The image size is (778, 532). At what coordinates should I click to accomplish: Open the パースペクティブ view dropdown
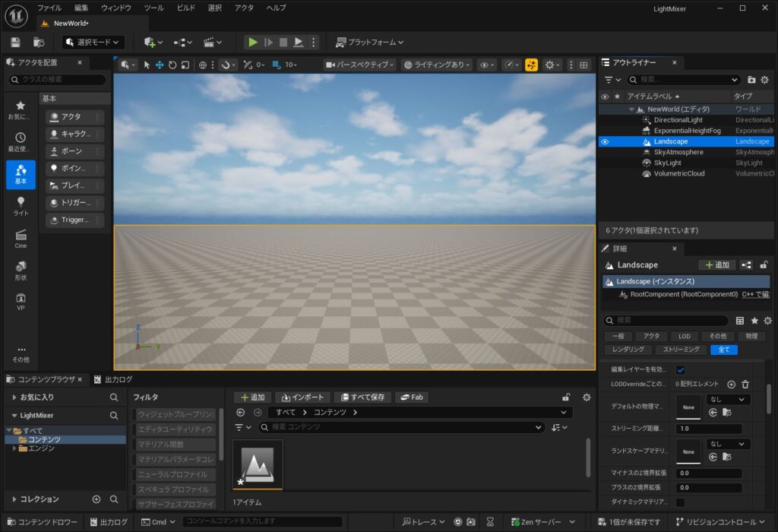coord(360,65)
